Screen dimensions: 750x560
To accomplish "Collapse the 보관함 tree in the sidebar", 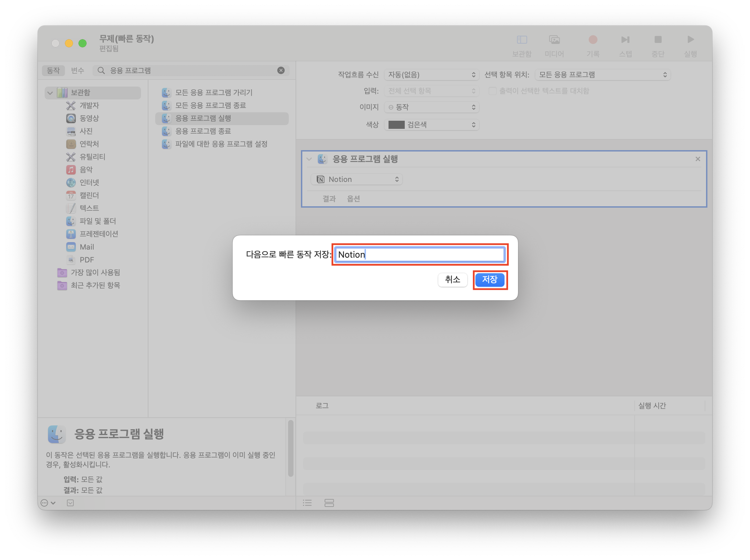I will pos(50,93).
